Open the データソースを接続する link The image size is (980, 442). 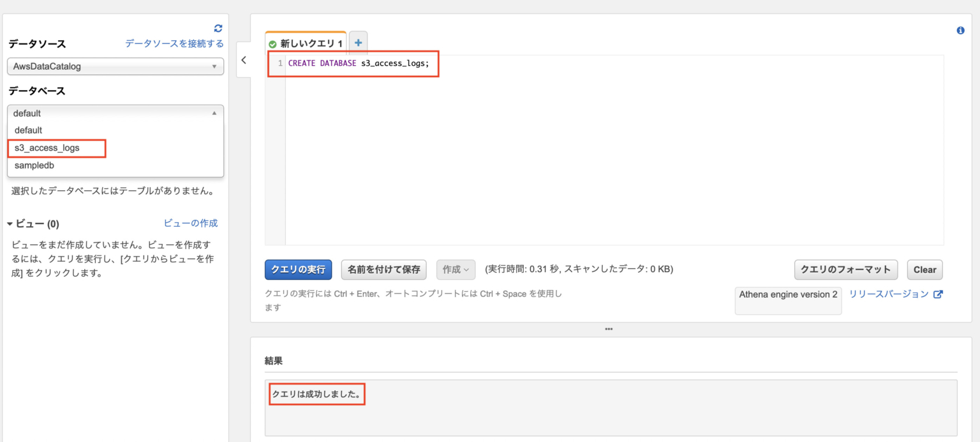pos(174,43)
